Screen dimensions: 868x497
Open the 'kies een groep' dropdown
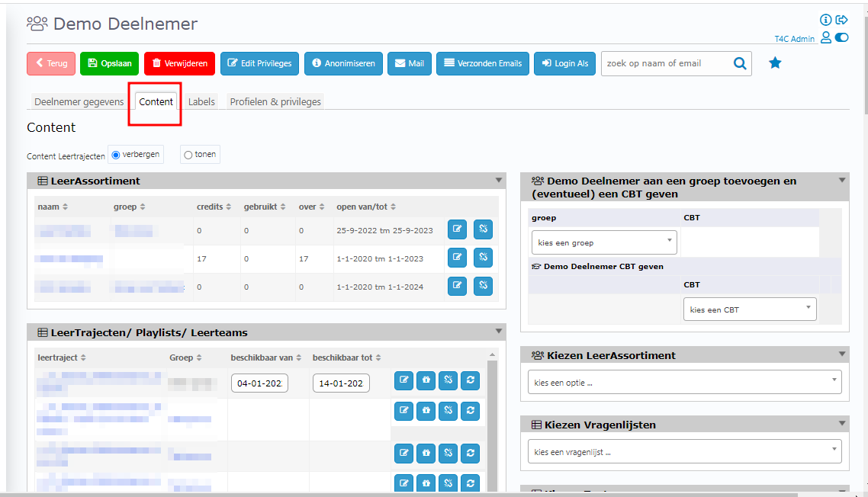(603, 243)
